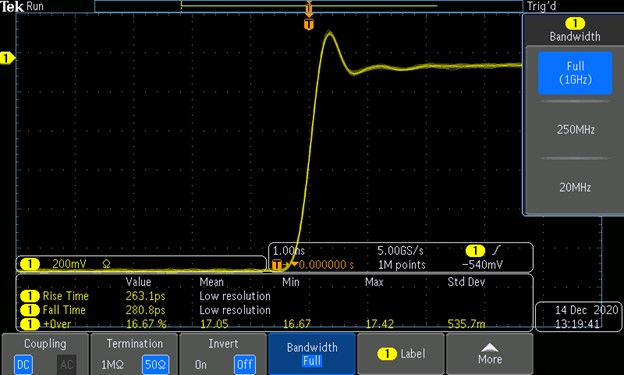Choose 20MHz bandwidth limit
624x375 pixels.
click(x=575, y=187)
